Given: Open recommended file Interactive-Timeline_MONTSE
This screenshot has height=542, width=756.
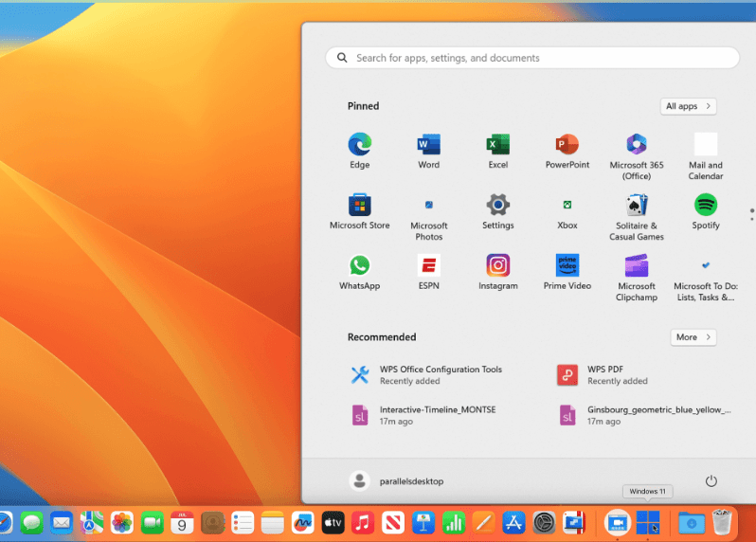Looking at the screenshot, I should click(x=437, y=415).
